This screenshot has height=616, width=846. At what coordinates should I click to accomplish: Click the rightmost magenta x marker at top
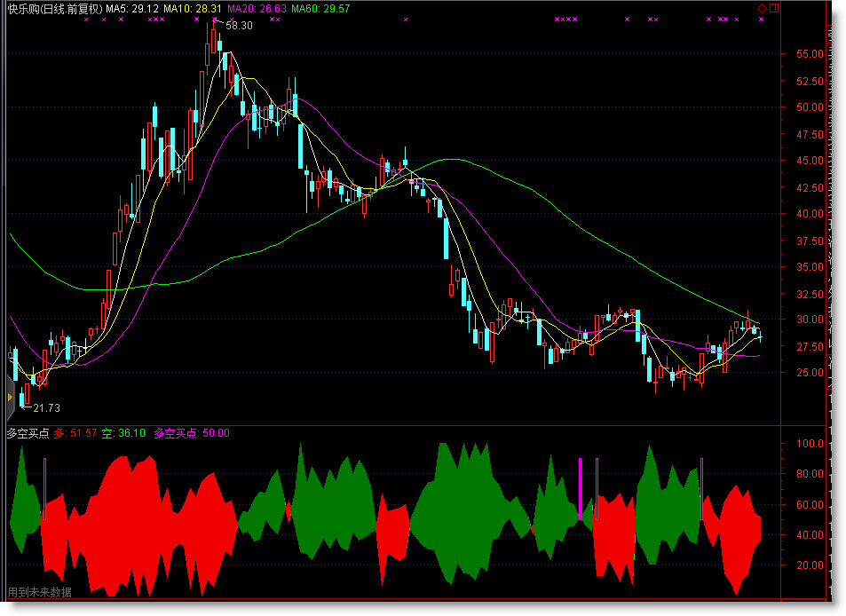point(761,19)
